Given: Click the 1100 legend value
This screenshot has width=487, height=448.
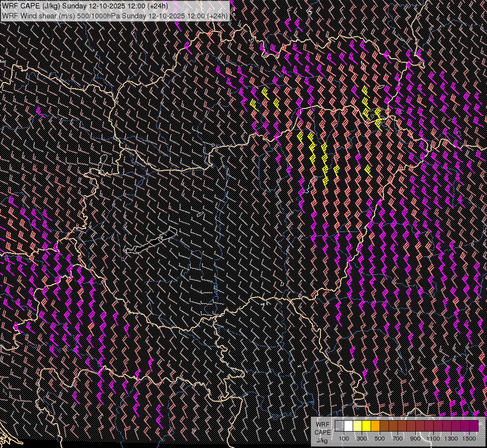Looking at the screenshot, I should coord(433,439).
